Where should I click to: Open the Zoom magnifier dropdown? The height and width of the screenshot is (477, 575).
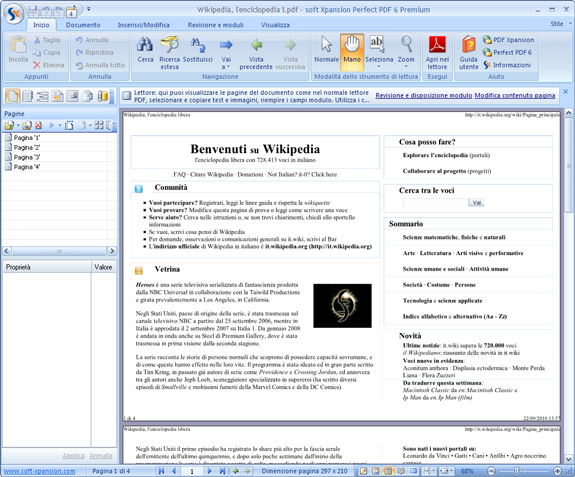coord(406,52)
